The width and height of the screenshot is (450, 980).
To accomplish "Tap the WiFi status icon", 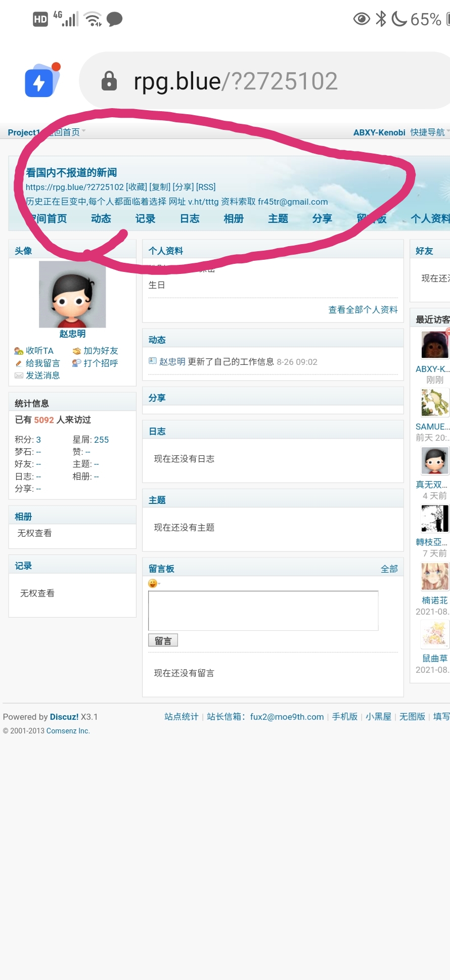I will click(93, 19).
